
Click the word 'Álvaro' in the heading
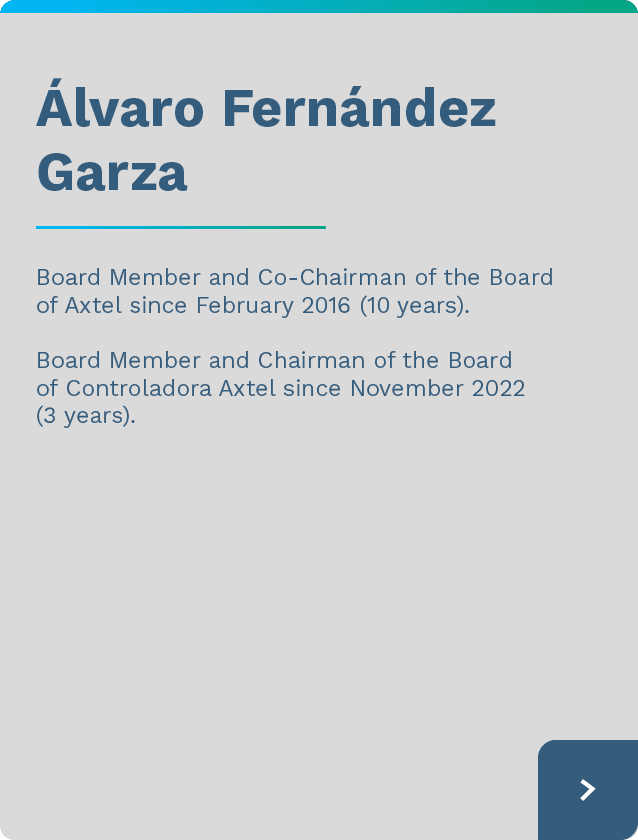point(120,109)
